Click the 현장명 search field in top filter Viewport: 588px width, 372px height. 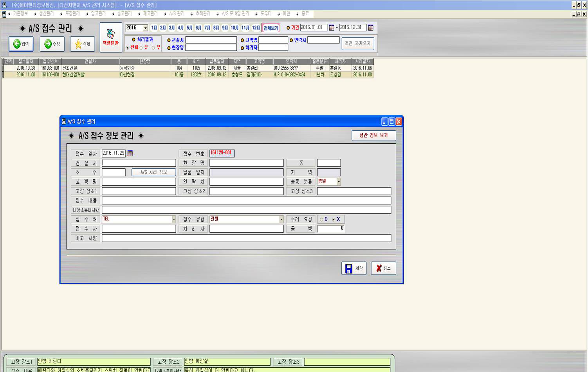(x=211, y=48)
